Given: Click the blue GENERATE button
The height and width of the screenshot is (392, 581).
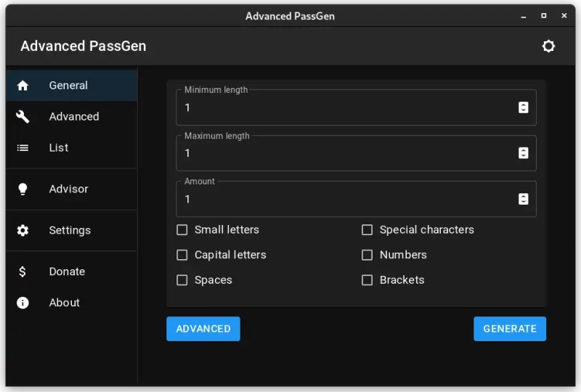Looking at the screenshot, I should tap(510, 329).
